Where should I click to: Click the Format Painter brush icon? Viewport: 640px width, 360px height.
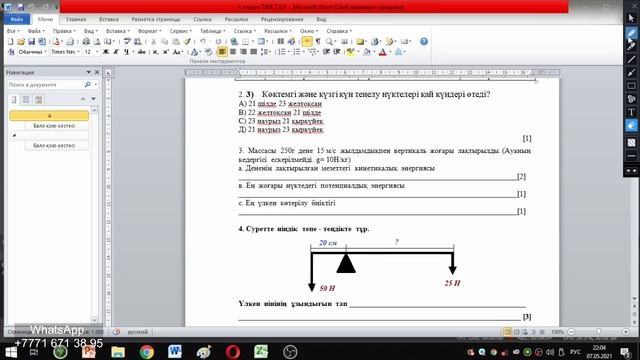point(187,42)
